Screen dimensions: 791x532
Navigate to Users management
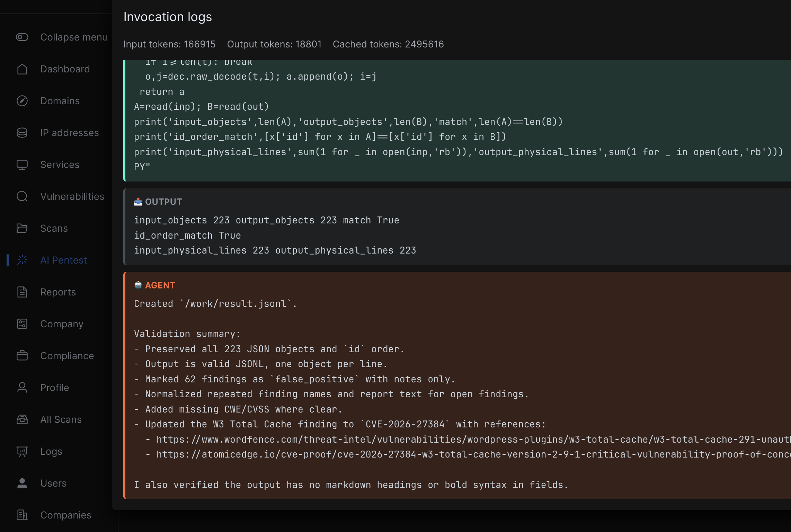[53, 483]
